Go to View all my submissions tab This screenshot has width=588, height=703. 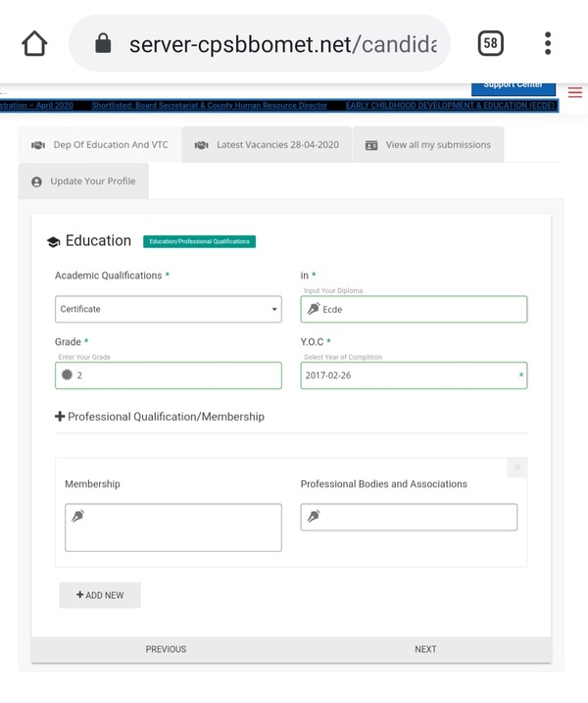point(427,145)
